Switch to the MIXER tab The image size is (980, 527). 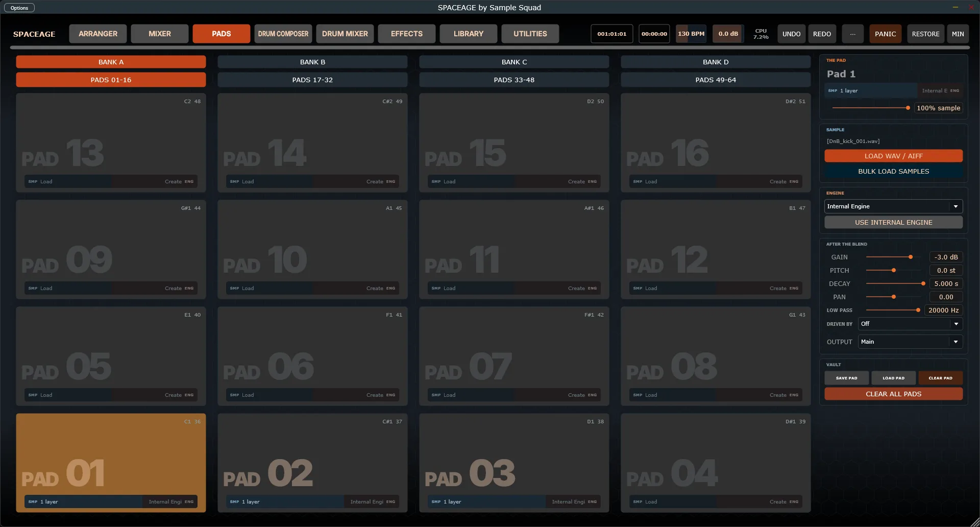pos(160,34)
